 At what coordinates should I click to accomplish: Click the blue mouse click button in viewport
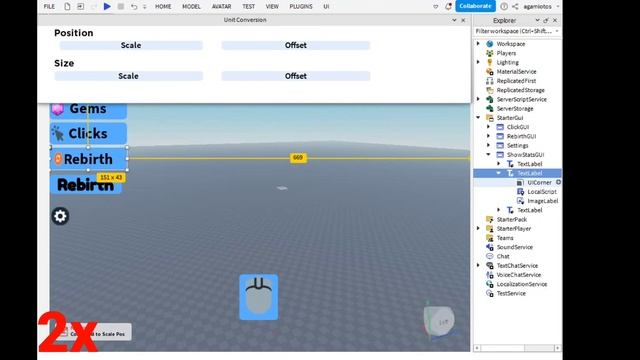(258, 297)
